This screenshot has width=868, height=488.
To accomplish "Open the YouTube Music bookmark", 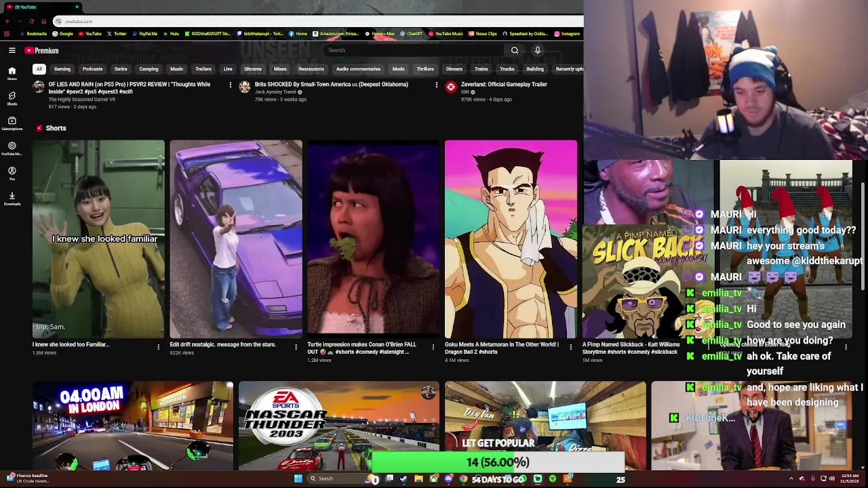I will click(x=446, y=33).
